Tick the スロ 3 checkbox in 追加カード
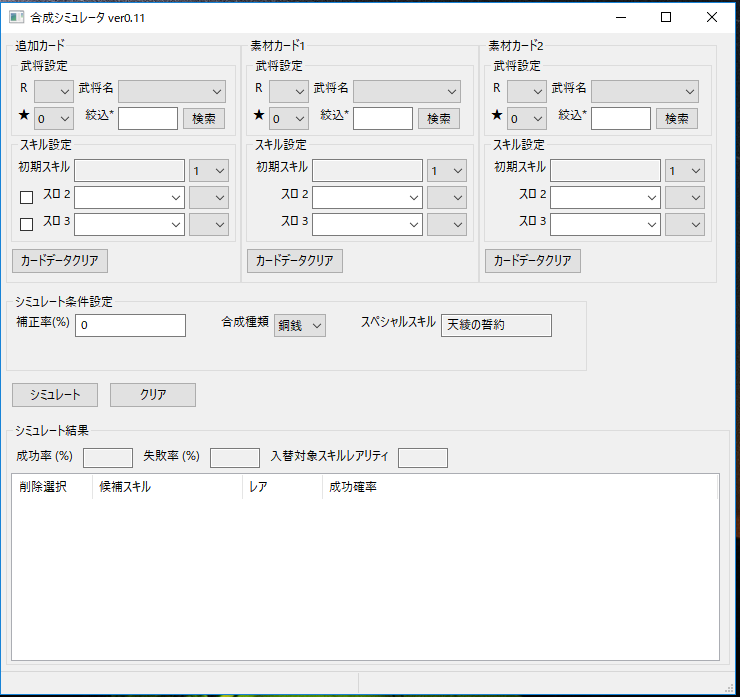The width and height of the screenshot is (740, 697). 26,224
